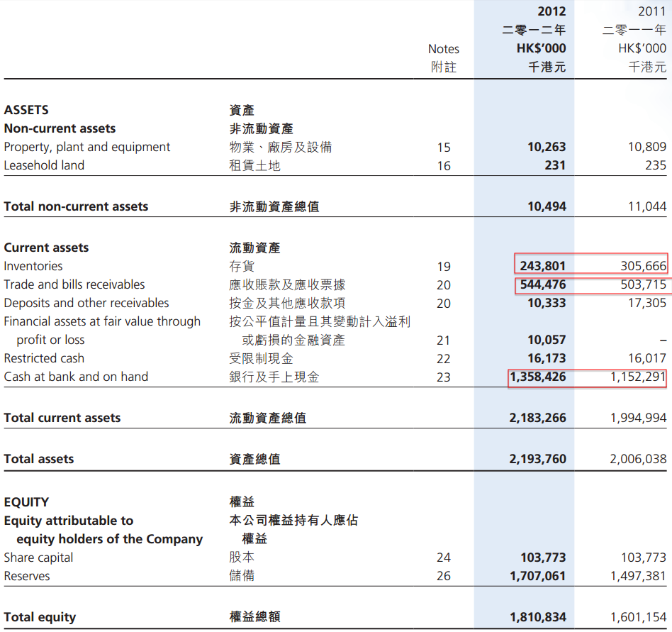Image resolution: width=672 pixels, height=632 pixels.
Task: Click the bold 2012 column header
Action: coord(551,11)
